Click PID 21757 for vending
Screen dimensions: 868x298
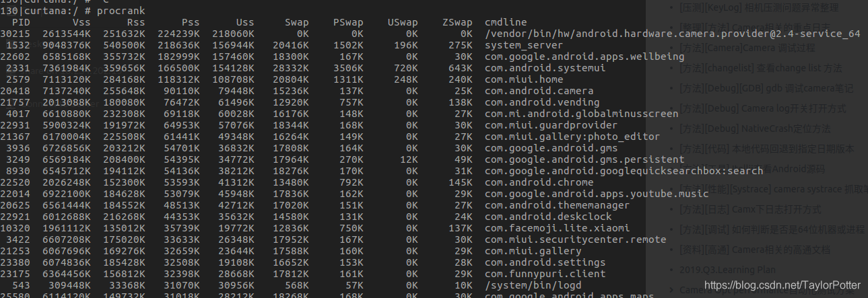point(14,102)
